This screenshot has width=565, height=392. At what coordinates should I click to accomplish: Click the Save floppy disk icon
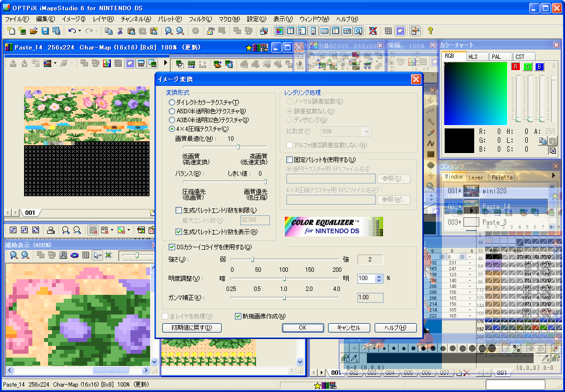click(x=45, y=31)
